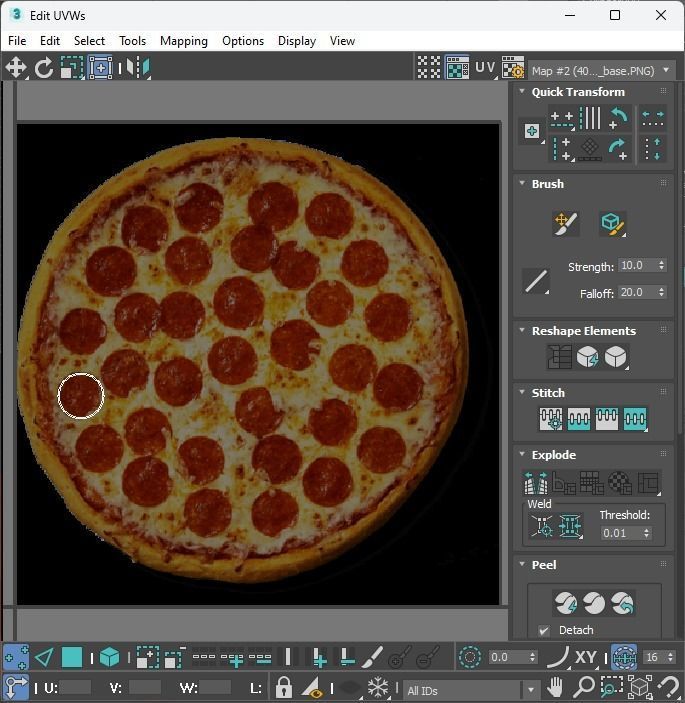Activate the Zoom magnifier tool
This screenshot has width=685, height=703.
[x=584, y=687]
